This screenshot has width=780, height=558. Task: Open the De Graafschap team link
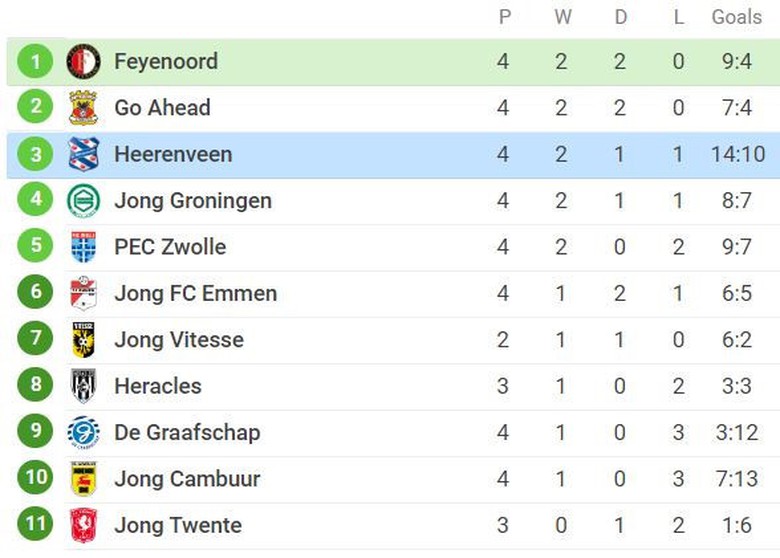(x=187, y=433)
